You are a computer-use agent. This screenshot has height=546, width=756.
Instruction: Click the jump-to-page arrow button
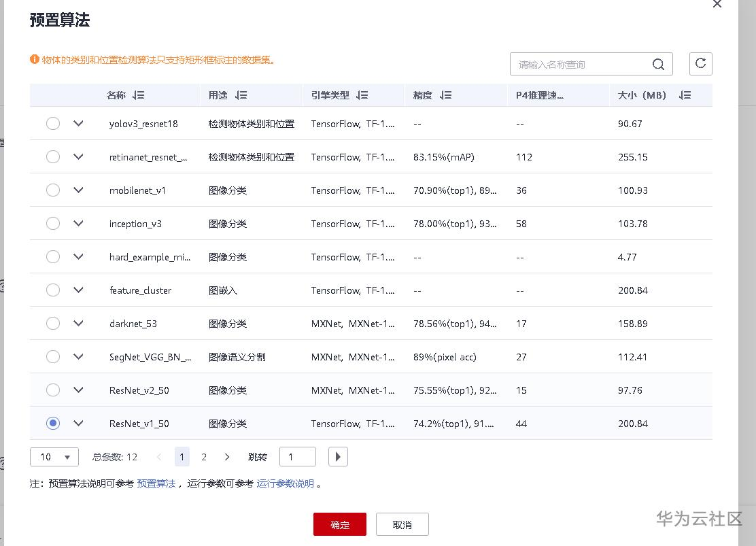pos(338,457)
